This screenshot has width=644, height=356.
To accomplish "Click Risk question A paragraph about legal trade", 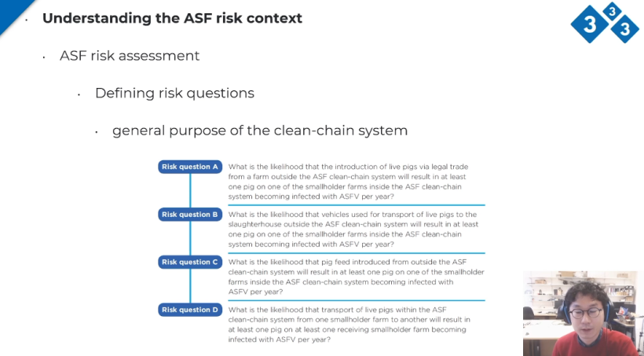I will pos(348,182).
